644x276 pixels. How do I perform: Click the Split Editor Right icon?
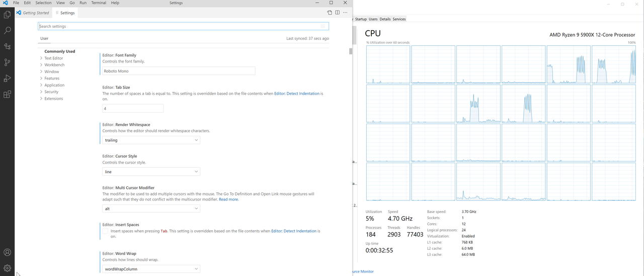(x=338, y=13)
